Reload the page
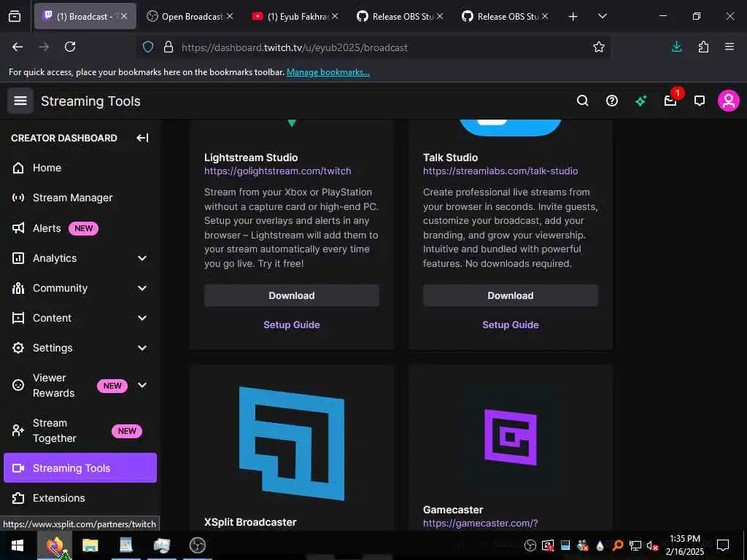Screen dimensions: 747x560 [70, 47]
